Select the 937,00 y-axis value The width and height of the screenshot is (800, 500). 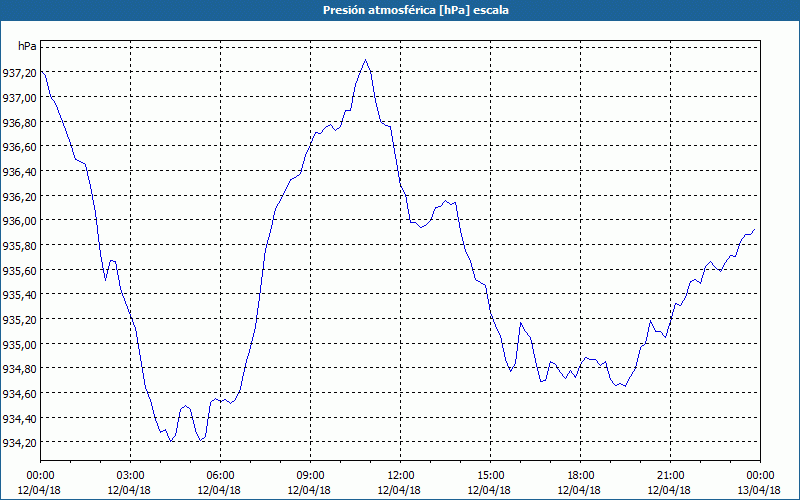[x=19, y=97]
